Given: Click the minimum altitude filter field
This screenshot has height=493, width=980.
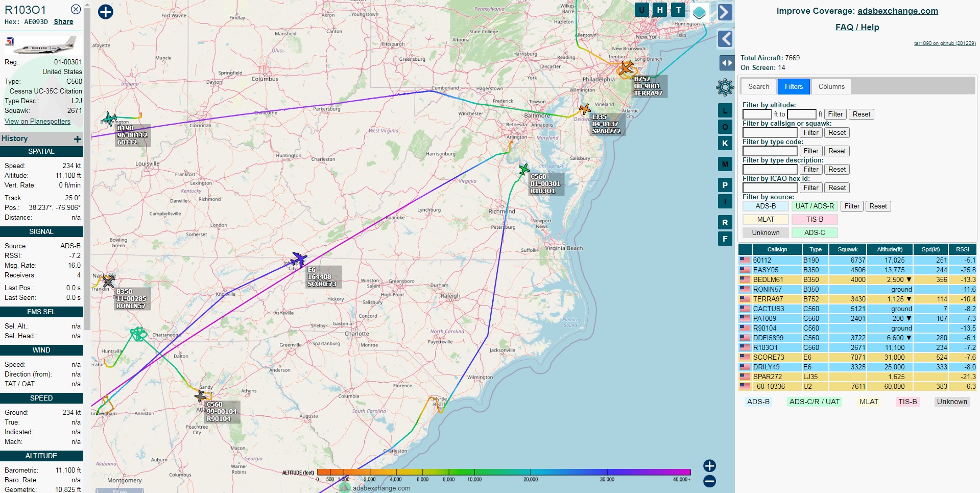Looking at the screenshot, I should point(757,114).
